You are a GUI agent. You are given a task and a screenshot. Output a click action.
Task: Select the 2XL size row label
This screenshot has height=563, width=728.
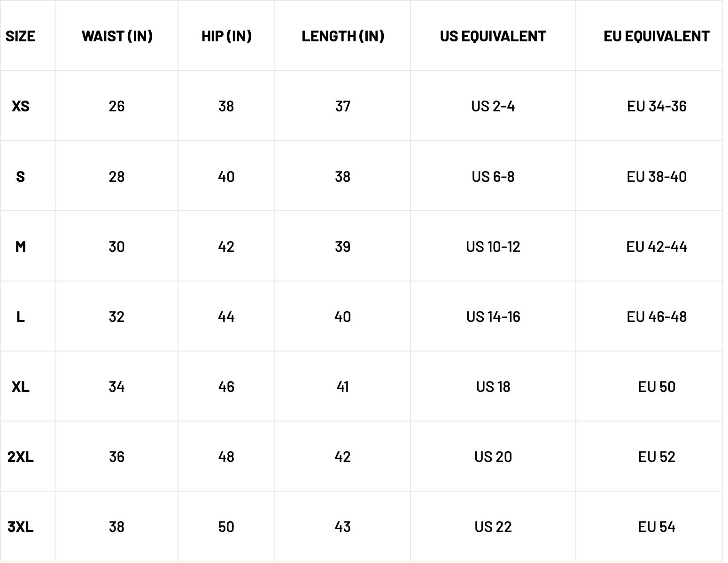click(x=20, y=457)
